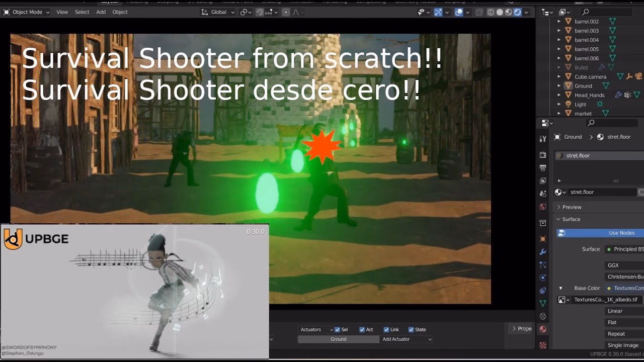This screenshot has height=362, width=644.
Task: Toggle the State checkbox in actuators
Action: click(411, 329)
